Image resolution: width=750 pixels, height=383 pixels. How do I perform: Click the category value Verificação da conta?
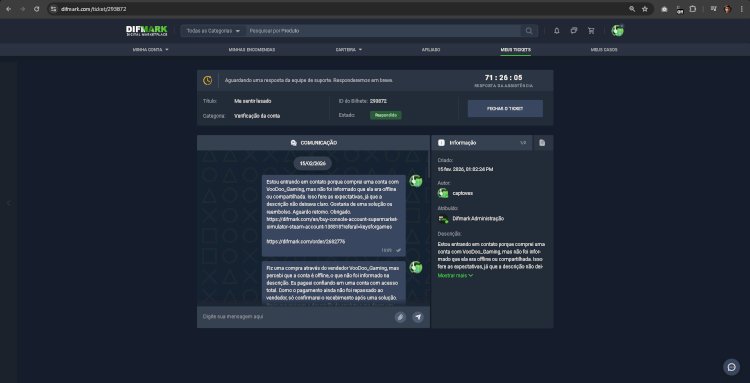pos(257,116)
